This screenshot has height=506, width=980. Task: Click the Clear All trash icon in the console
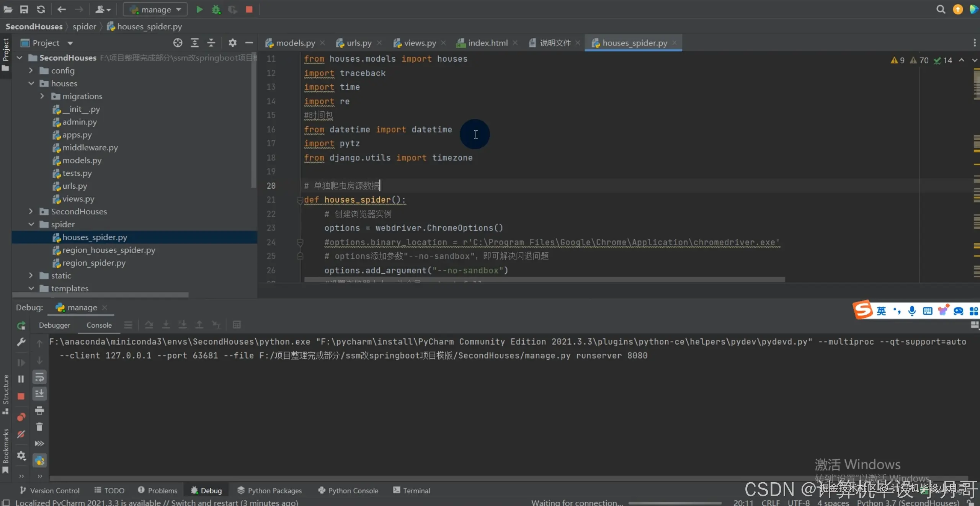39,427
